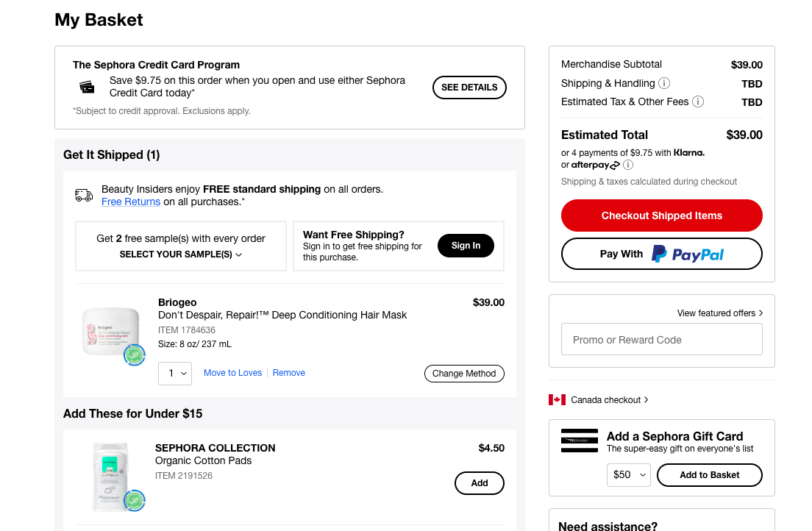The width and height of the screenshot is (812, 531).
Task: Open View featured offers
Action: 720,313
